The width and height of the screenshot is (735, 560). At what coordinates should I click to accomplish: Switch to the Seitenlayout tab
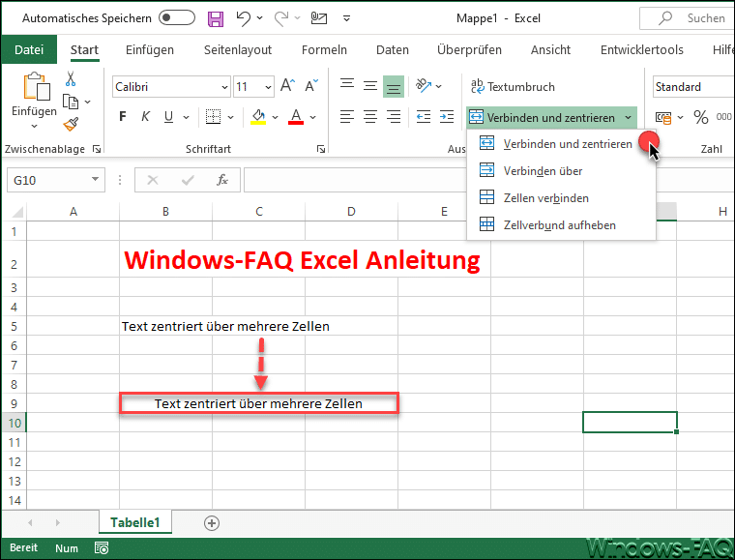[238, 49]
